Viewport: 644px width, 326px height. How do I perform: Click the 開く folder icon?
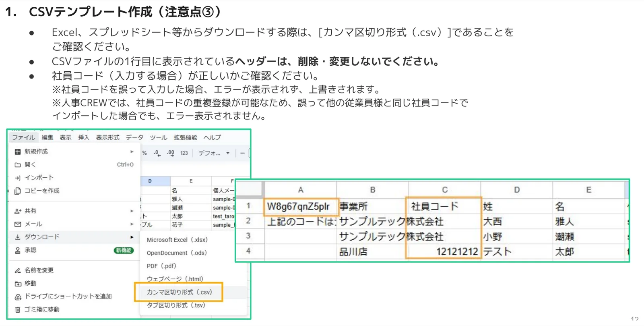18,165
